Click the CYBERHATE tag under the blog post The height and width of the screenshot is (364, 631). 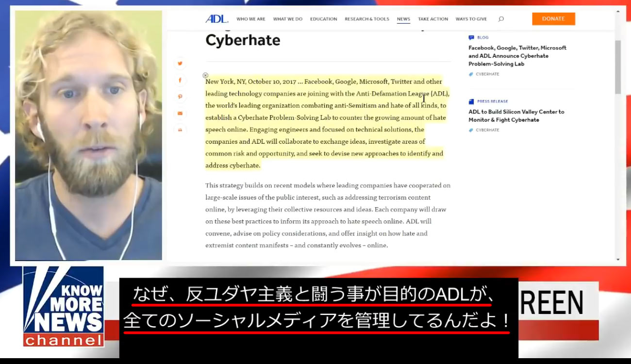click(487, 74)
